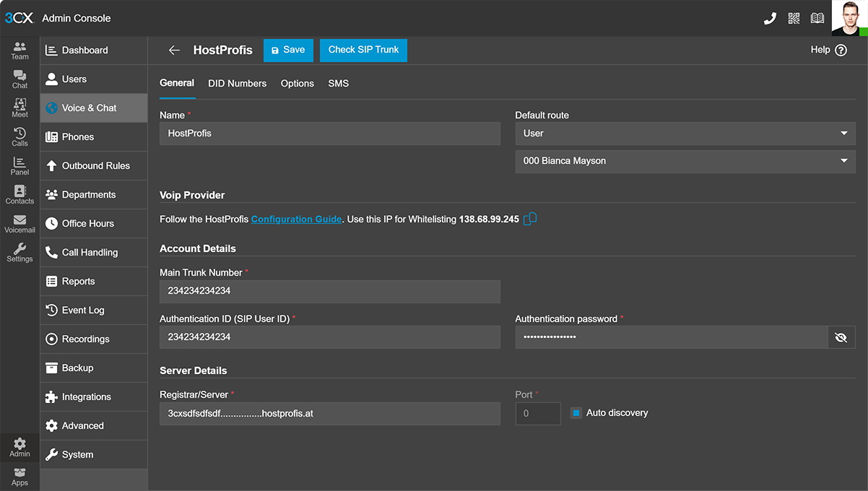Click the Help question mark icon
Viewport: 868px width, 491px height.
841,51
